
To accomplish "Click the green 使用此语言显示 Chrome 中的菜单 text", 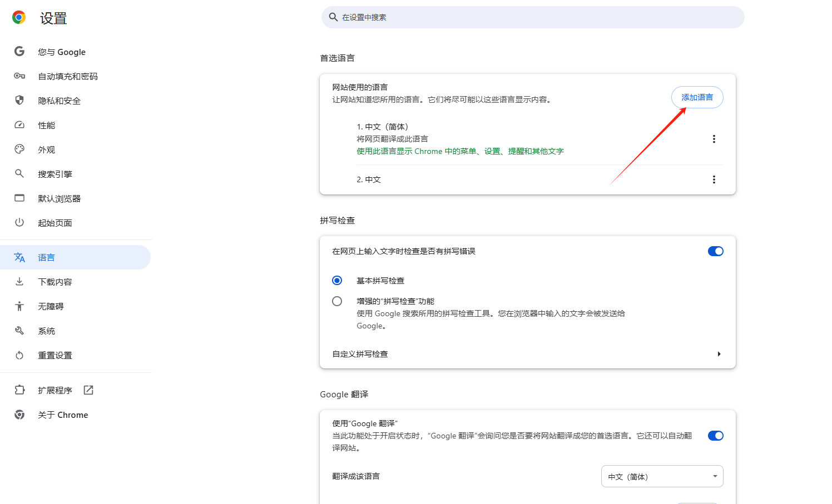I will tap(460, 151).
